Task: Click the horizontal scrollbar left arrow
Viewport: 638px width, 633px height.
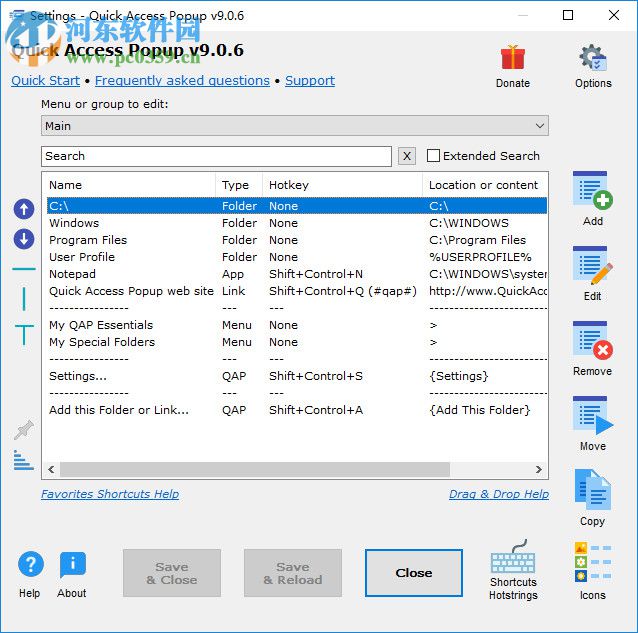Action: coord(51,469)
